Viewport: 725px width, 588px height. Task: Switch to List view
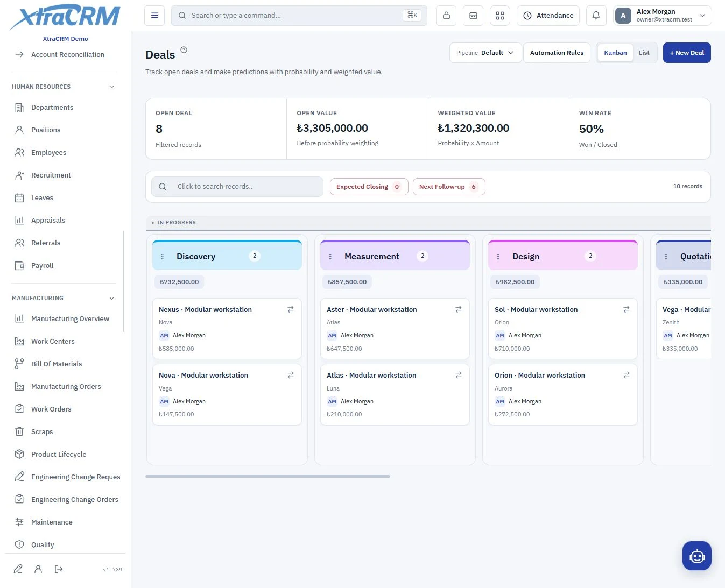644,53
